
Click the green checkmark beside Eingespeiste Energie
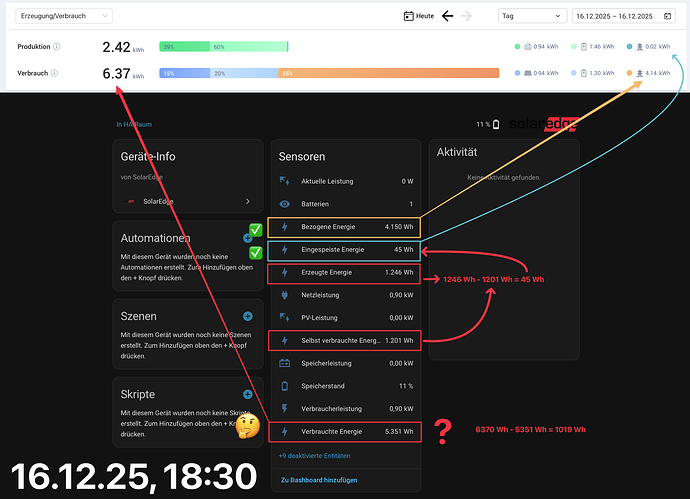256,253
